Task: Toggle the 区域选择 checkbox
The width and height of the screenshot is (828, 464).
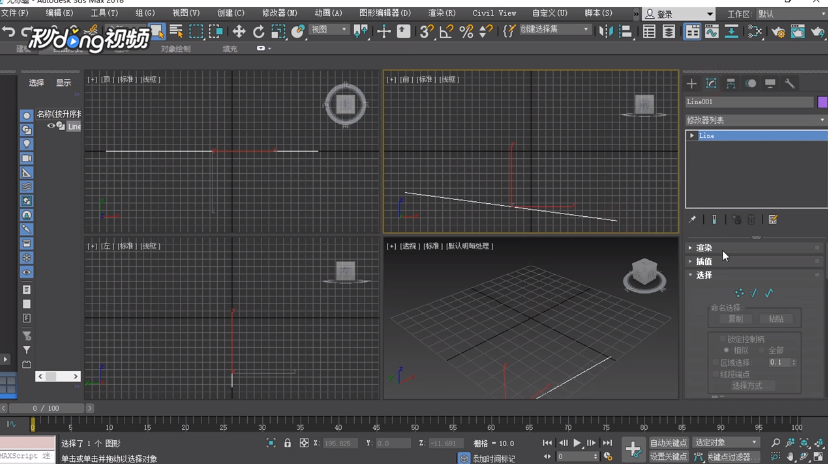Action: tap(716, 363)
